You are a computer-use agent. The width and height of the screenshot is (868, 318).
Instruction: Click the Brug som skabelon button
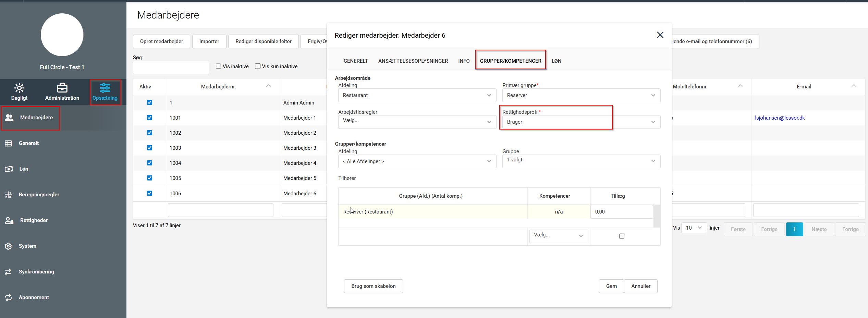click(x=373, y=286)
